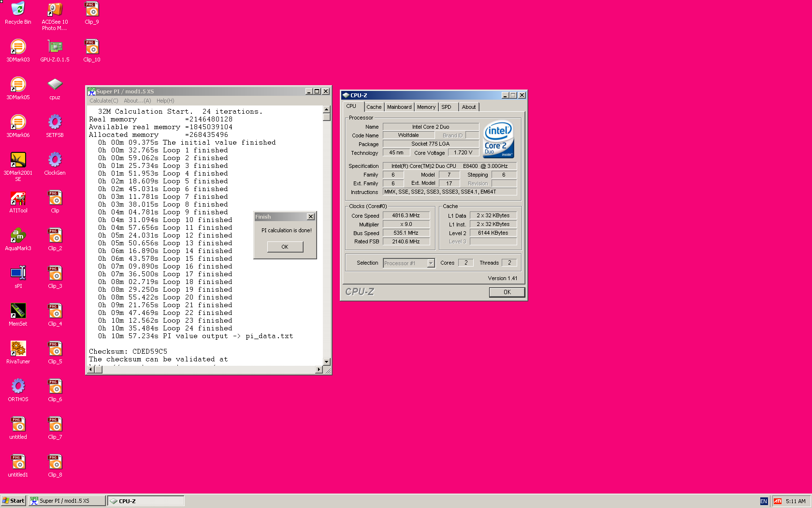
Task: Click Super PI vertical scrollbar up arrow
Action: pos(327,110)
